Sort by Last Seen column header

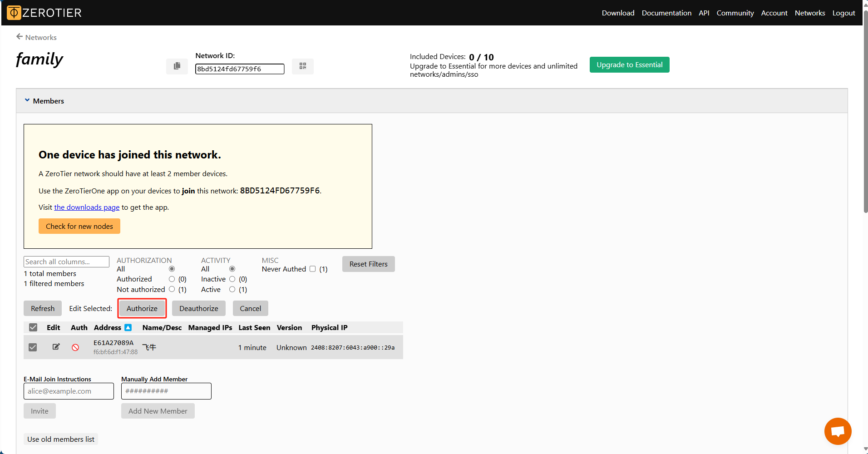click(254, 327)
